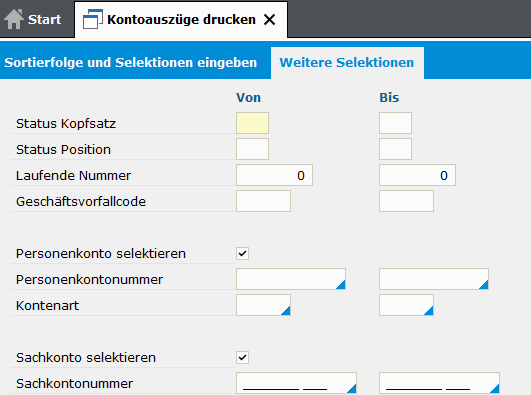The height and width of the screenshot is (395, 531).
Task: Open lookup for Personenkontonummer Von field
Action: [341, 285]
